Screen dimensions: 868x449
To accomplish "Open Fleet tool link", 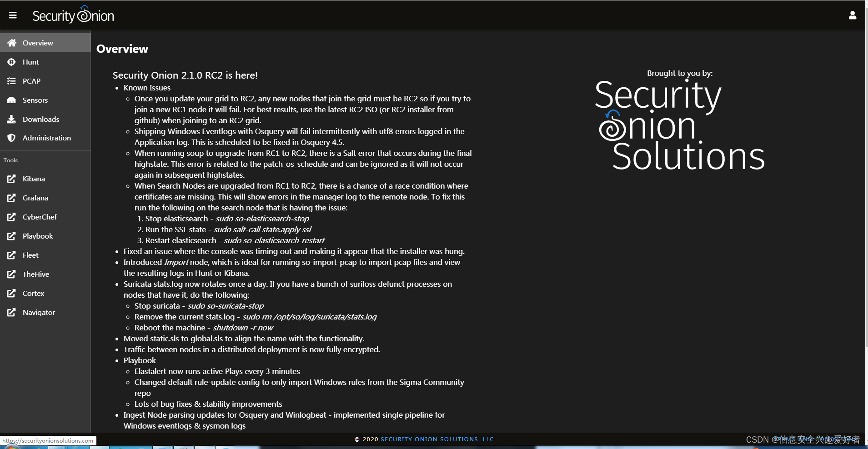I will point(45,255).
